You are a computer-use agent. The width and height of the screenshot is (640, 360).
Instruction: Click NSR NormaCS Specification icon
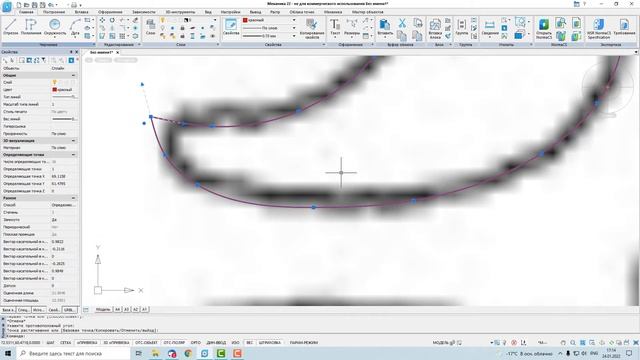[599, 29]
